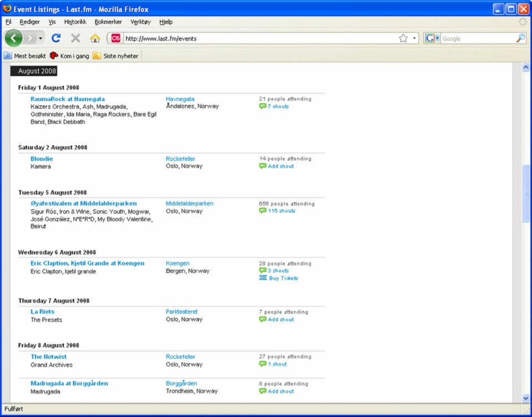The image size is (532, 417).
Task: Click the search magnifier icon
Action: point(520,38)
